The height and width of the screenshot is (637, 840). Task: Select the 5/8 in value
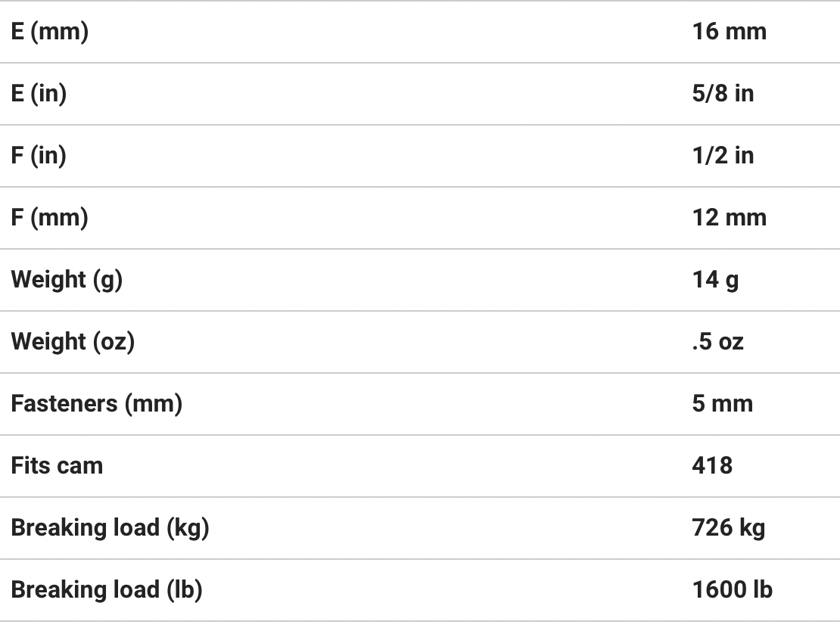tap(723, 94)
